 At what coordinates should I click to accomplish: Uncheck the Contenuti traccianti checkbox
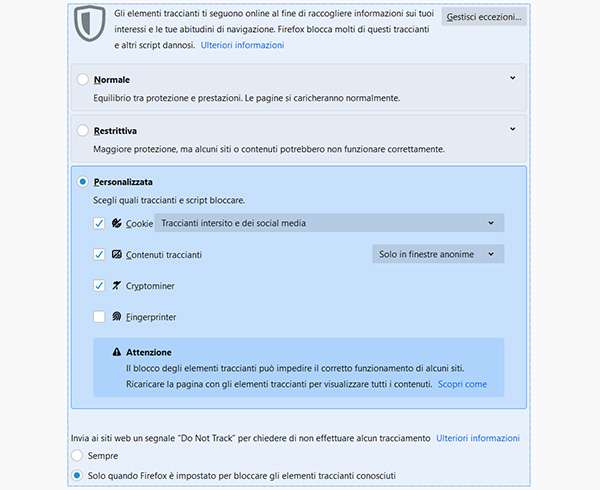[99, 254]
